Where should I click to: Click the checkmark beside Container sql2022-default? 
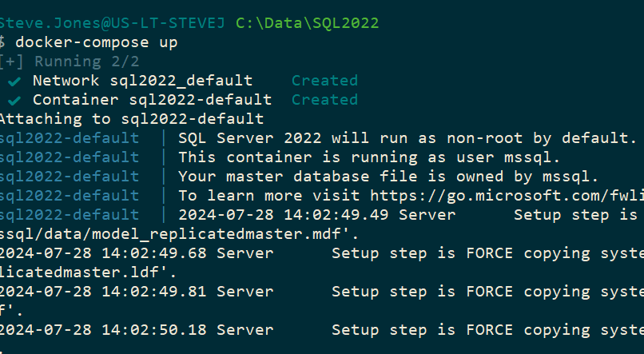point(14,100)
